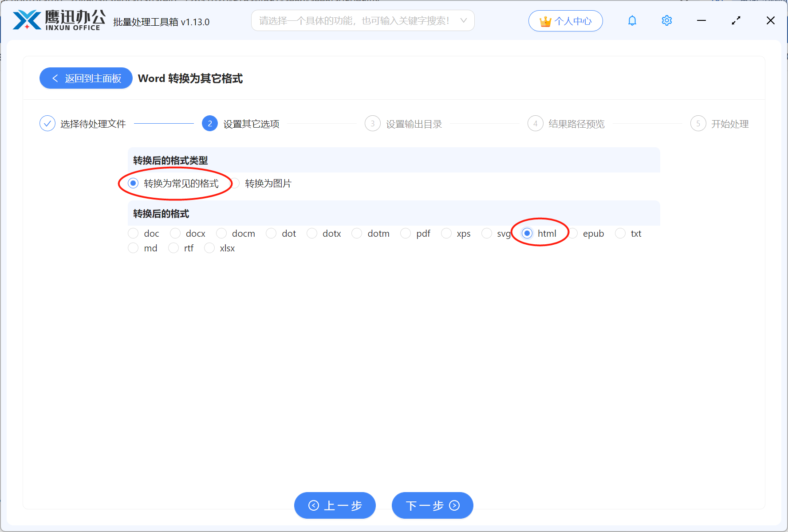Click the completed checkmark on step 选择待处理文件
This screenshot has height=532, width=788.
tap(47, 123)
